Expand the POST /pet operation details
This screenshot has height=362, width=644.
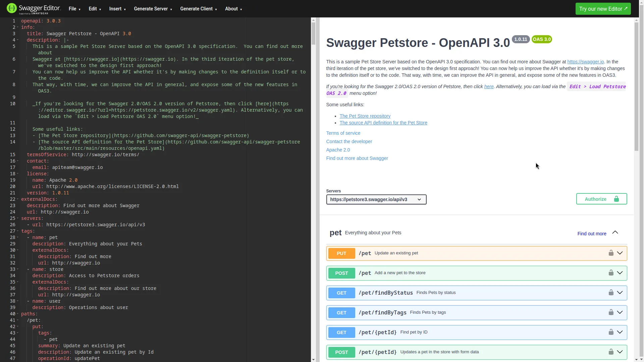coord(620,273)
